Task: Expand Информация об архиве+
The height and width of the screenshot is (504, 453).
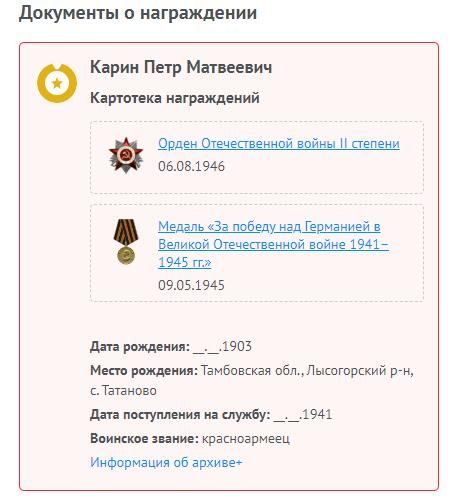Action: tap(166, 462)
